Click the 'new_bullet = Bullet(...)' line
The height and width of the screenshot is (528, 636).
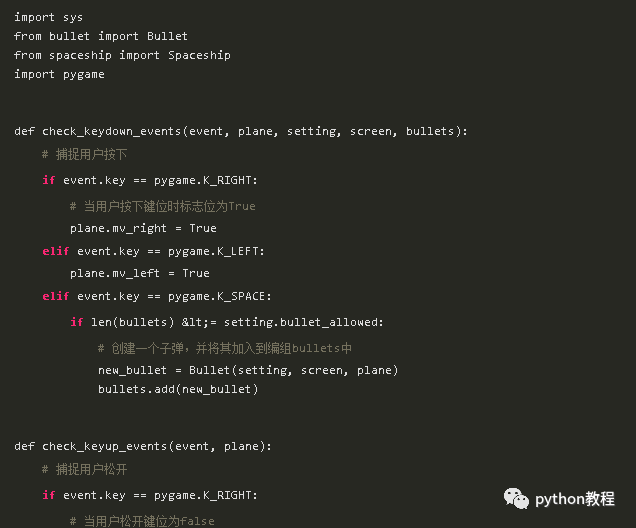click(x=248, y=370)
